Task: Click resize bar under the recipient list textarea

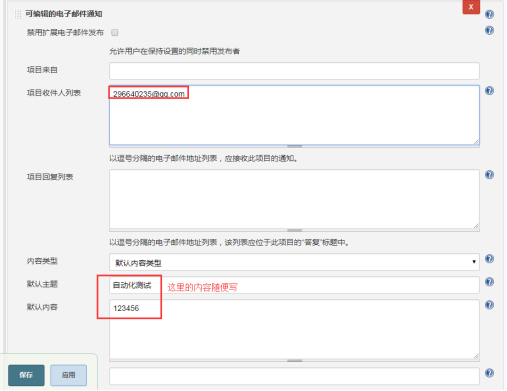Action: pyautogui.click(x=294, y=146)
